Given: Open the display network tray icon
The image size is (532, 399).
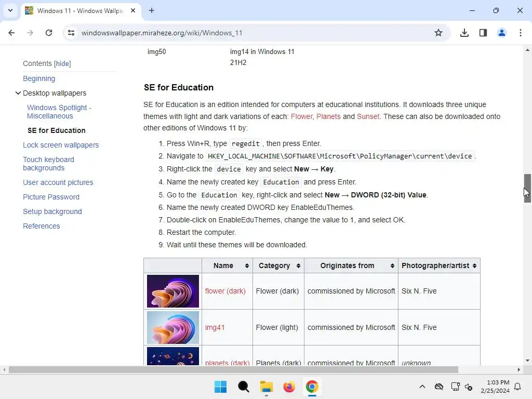Looking at the screenshot, I should 455,387.
